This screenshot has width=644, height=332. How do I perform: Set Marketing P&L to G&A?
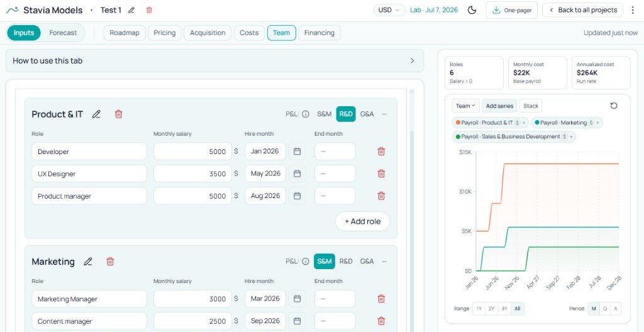point(367,262)
